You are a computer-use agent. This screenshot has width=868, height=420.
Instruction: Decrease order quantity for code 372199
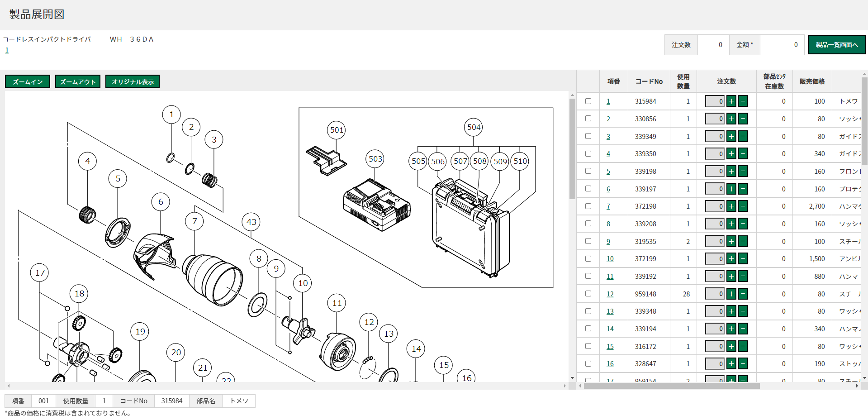click(743, 259)
